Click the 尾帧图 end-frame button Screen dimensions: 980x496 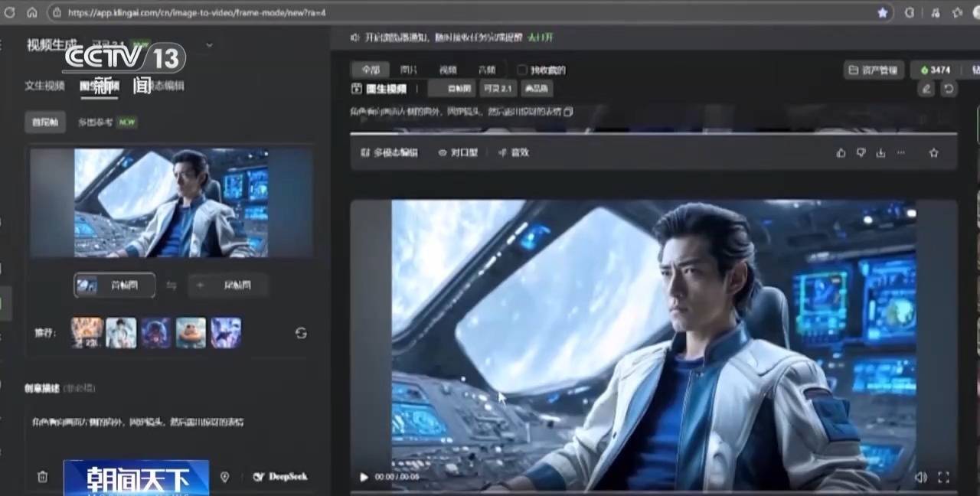point(227,285)
